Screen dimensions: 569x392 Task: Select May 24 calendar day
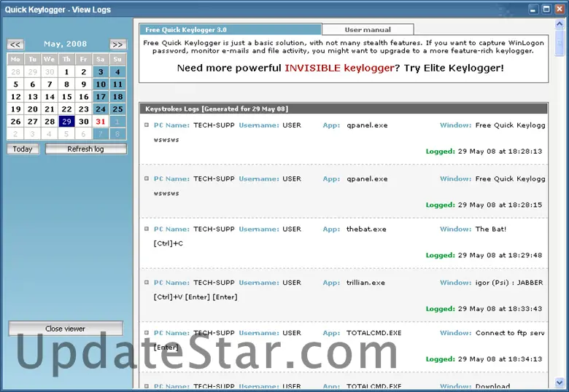tap(101, 109)
